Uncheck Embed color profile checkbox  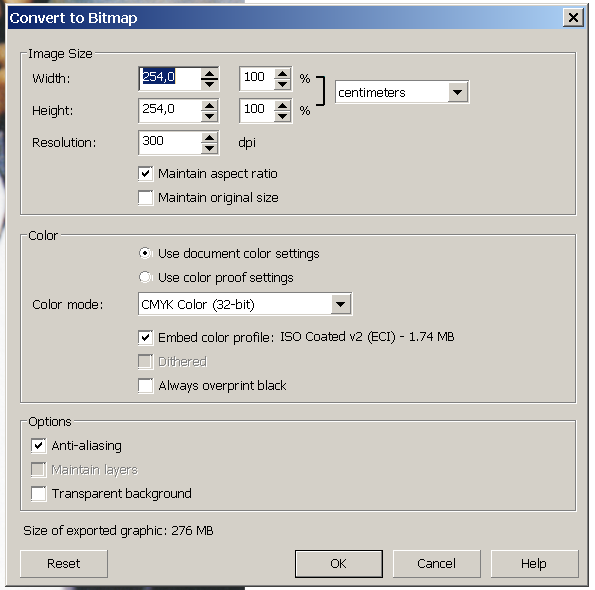tap(146, 337)
